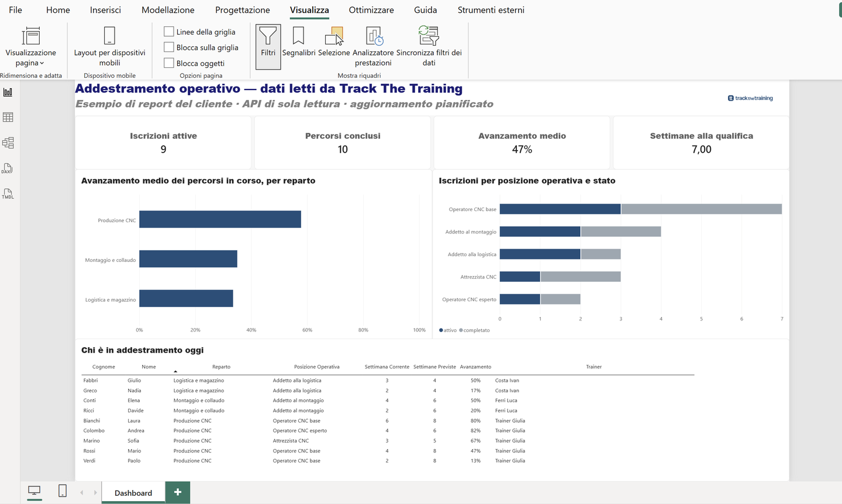The width and height of the screenshot is (842, 504).
Task: Click the trackthetraining logo
Action: [x=750, y=98]
